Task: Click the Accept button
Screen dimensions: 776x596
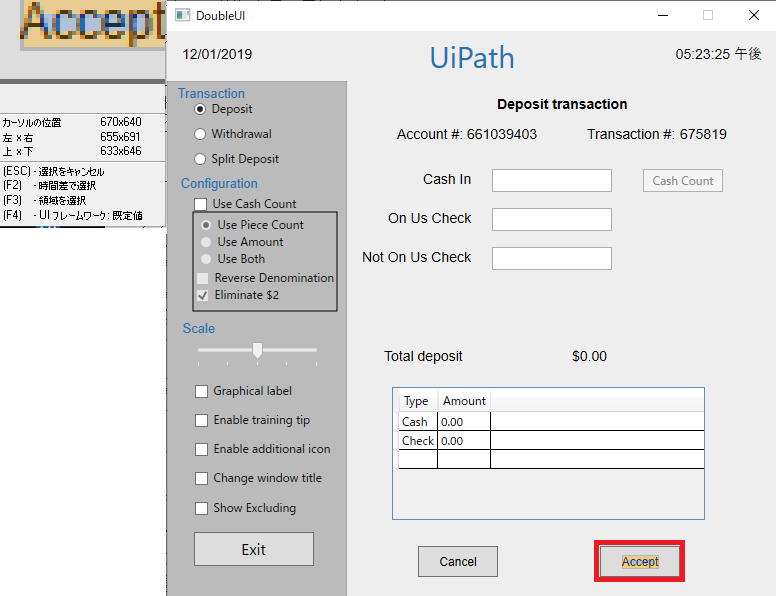Action: click(x=640, y=562)
